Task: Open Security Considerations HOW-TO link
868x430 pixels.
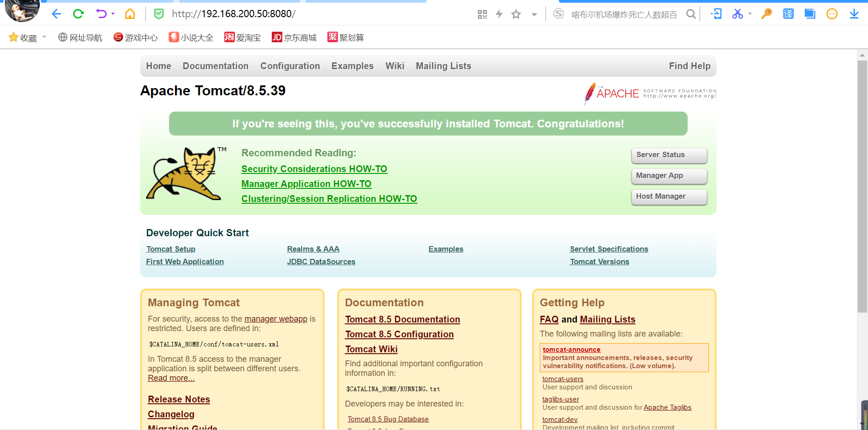Action: tap(314, 169)
